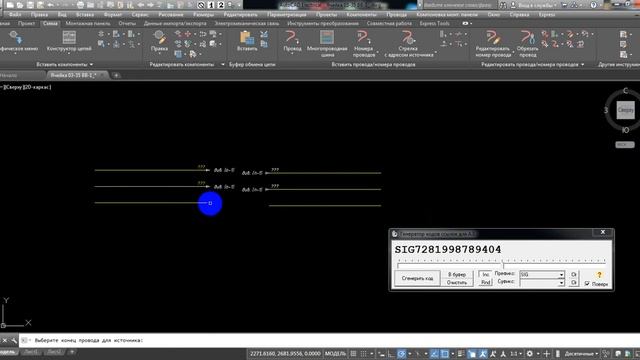Click Редактировать номер провода tool

pyautogui.click(x=493, y=43)
